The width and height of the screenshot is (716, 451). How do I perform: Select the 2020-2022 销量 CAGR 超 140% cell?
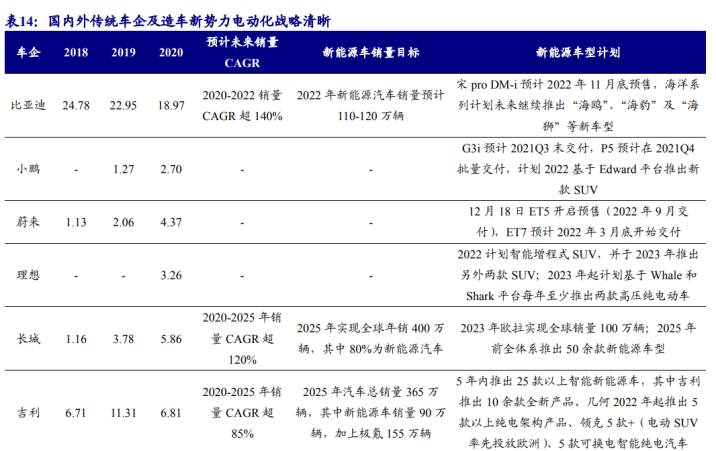coord(242,105)
